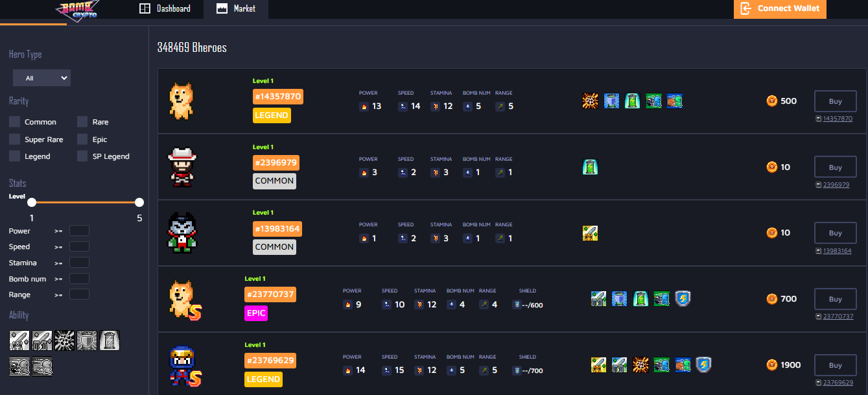Image resolution: width=868 pixels, height=395 pixels.
Task: Click the sword ability icon on hero #13983164
Action: coord(590,233)
